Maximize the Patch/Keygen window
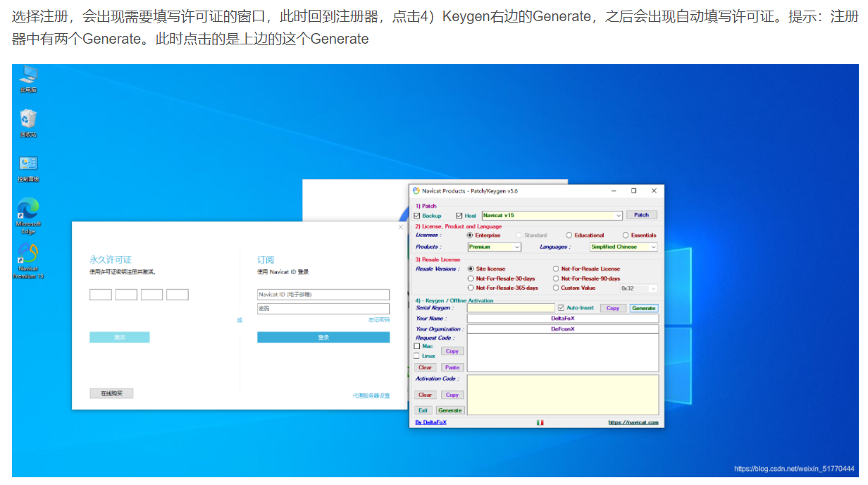The image size is (868, 485). (x=633, y=190)
